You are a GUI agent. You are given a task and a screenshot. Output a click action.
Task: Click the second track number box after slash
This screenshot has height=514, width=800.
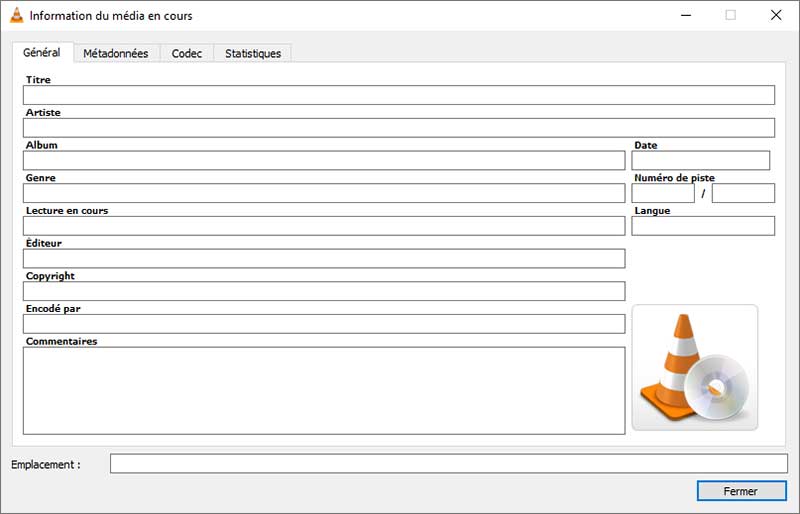tap(743, 193)
